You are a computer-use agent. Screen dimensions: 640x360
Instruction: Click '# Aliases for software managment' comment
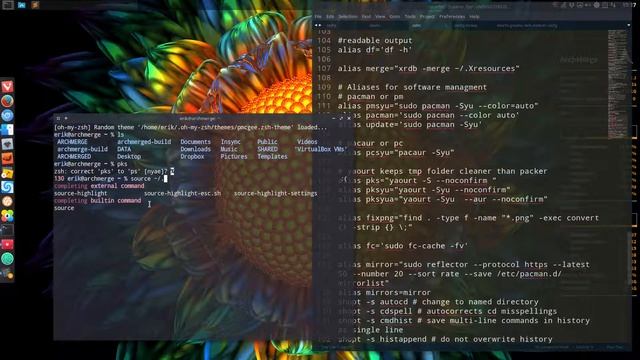(x=412, y=87)
